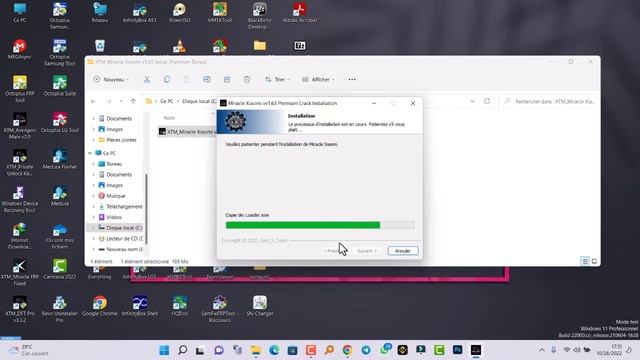Click the Cut scissors icon in Explorer toolbar
This screenshot has height=360, width=640.
(x=147, y=80)
